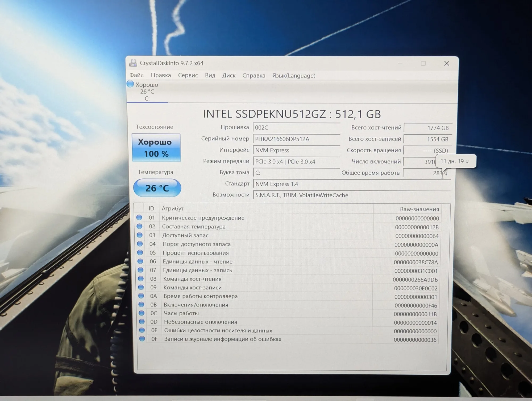Click status dot for Доступный запас row
532x401 pixels.
click(140, 235)
